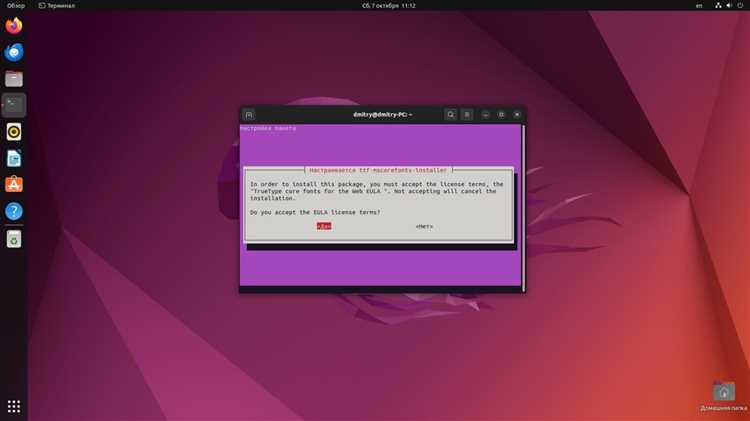
Task: Open the en keyboard layout indicator
Action: (699, 6)
